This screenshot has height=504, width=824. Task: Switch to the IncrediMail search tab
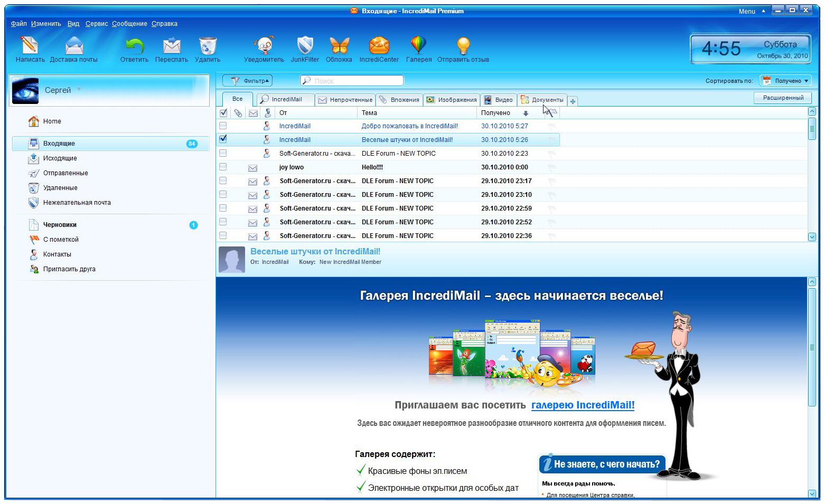pyautogui.click(x=285, y=99)
